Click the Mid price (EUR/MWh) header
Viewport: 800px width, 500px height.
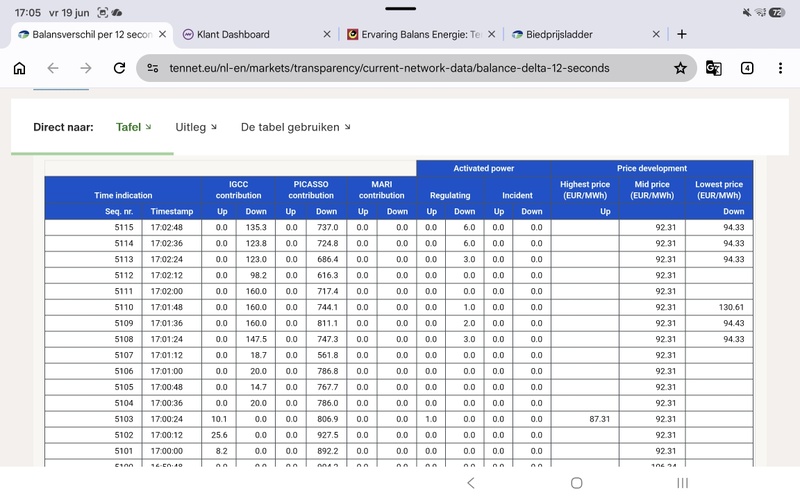[x=652, y=189]
